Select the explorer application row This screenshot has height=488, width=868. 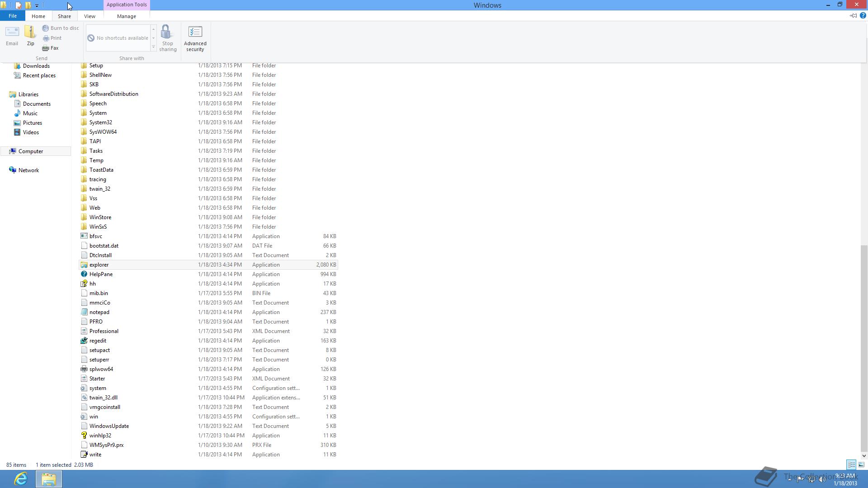pyautogui.click(x=208, y=265)
